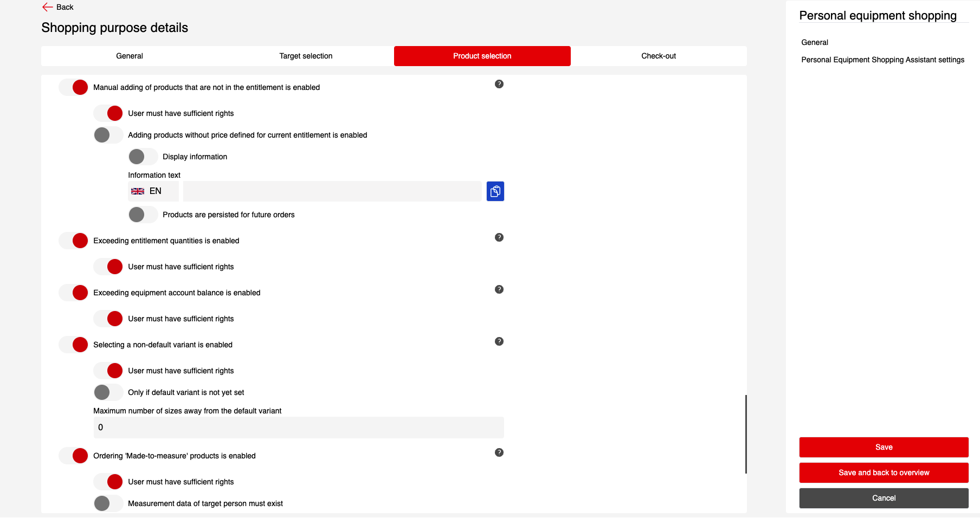Image resolution: width=980 pixels, height=518 pixels.
Task: Enable Measurement data of target person must exist
Action: coord(108,503)
